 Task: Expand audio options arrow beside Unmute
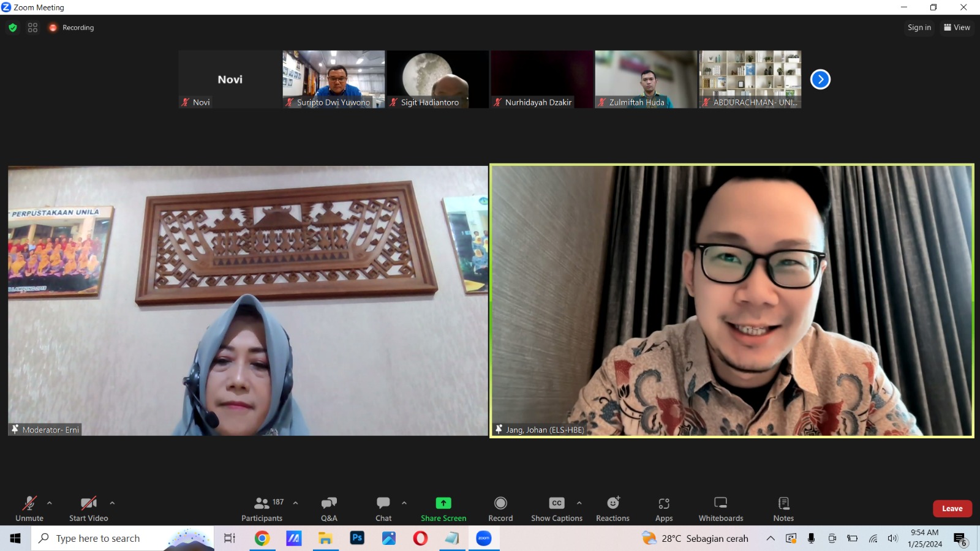coord(50,503)
